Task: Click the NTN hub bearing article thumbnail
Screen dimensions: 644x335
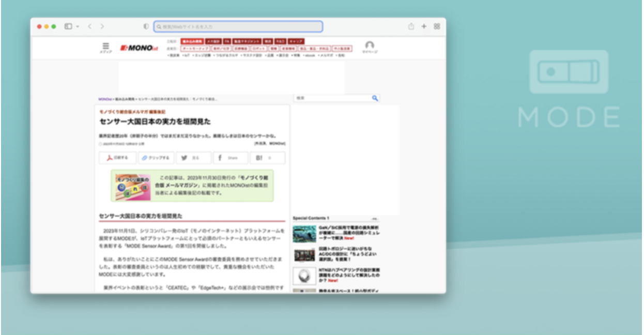Action: [304, 276]
